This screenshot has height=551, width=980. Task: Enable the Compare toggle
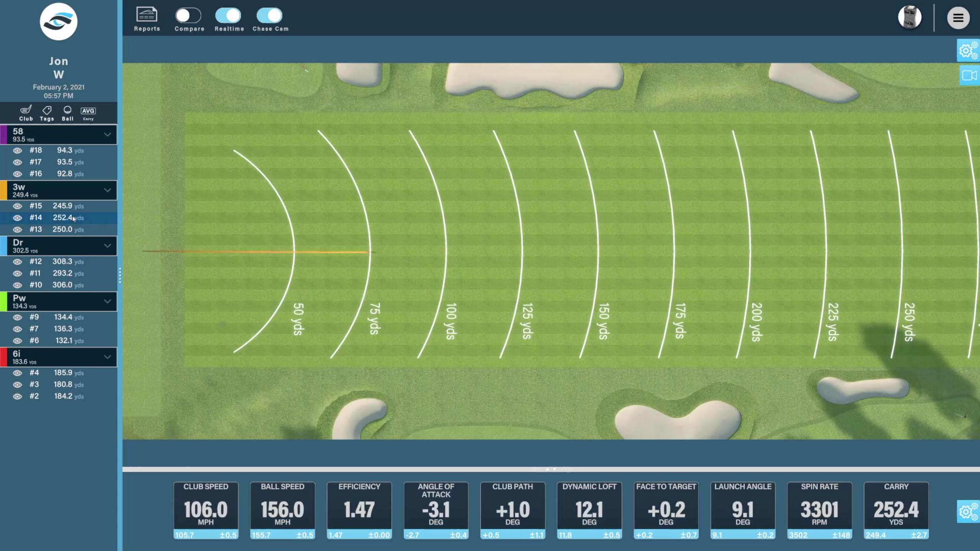[188, 16]
